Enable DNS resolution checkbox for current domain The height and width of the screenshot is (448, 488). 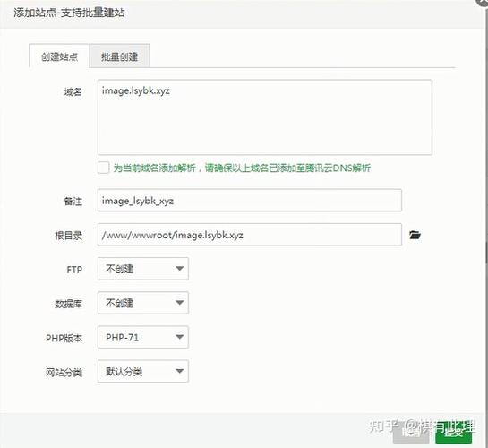click(x=103, y=168)
